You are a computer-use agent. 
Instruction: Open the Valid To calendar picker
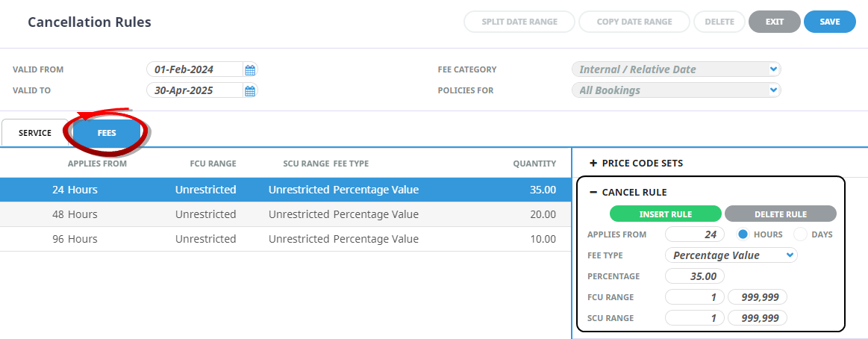[x=250, y=91]
